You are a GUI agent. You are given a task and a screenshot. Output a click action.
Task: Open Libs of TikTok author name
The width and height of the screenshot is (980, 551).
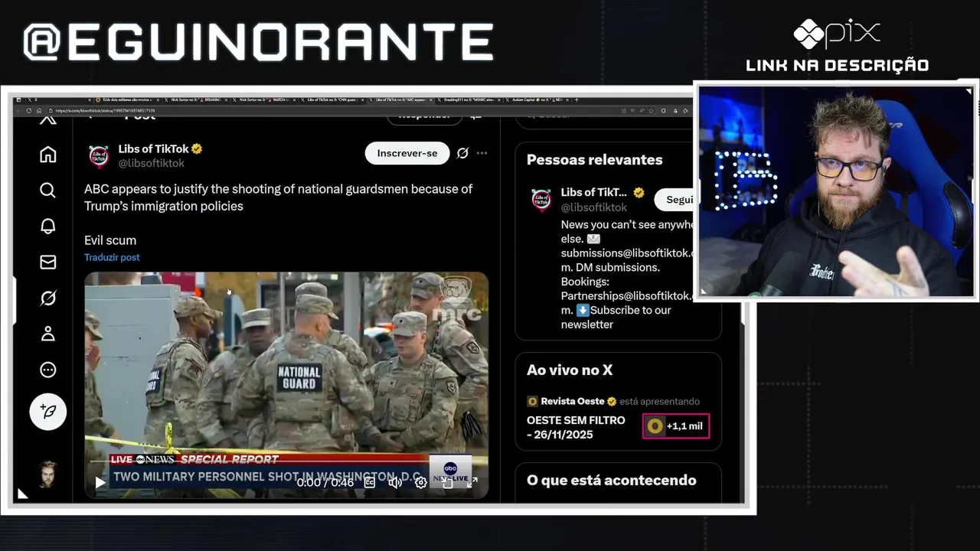tap(154, 148)
